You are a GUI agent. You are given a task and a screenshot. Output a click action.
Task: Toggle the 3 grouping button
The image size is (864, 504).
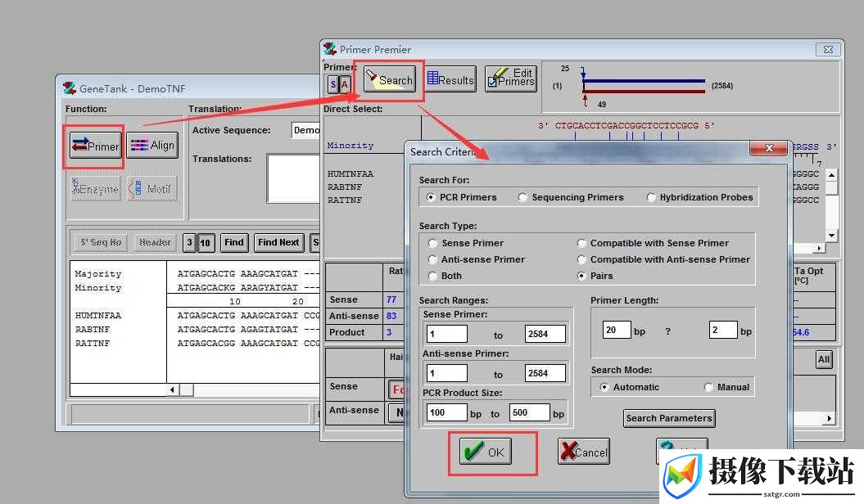point(189,242)
